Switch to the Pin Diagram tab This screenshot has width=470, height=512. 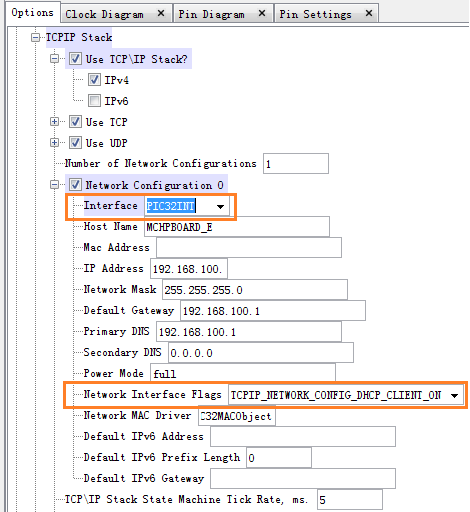pyautogui.click(x=211, y=14)
